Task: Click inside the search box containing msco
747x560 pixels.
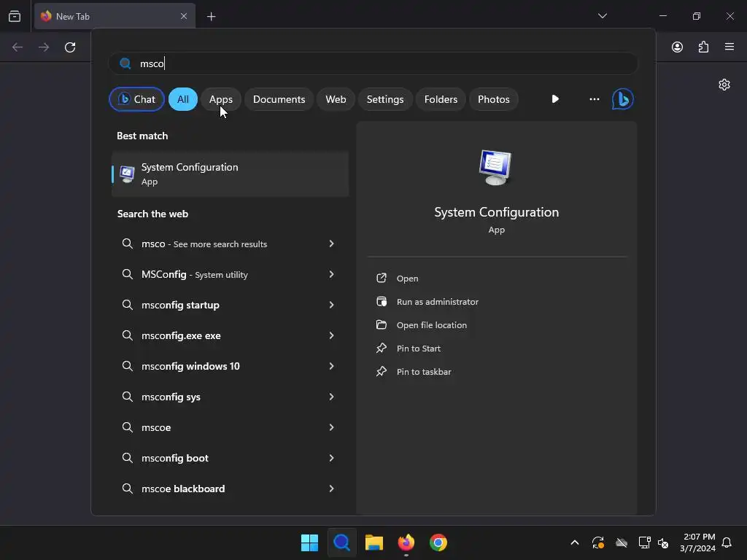Action: click(x=373, y=63)
